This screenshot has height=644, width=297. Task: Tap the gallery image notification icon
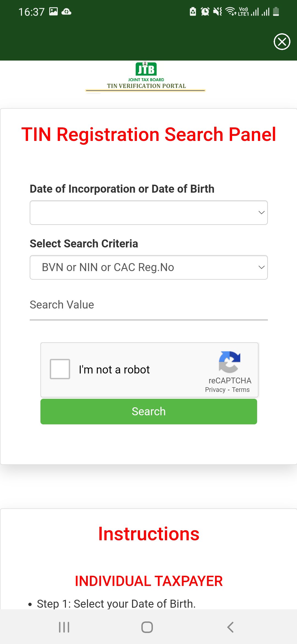point(53,11)
